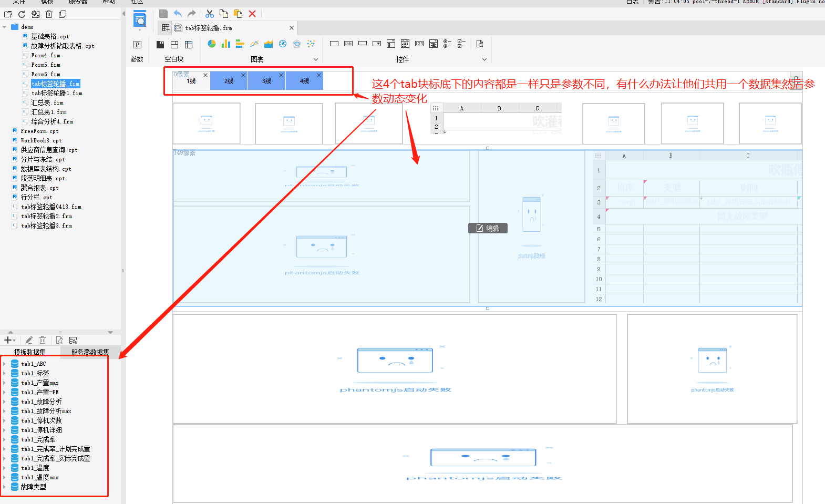
Task: Insert an area chart
Action: 269,44
